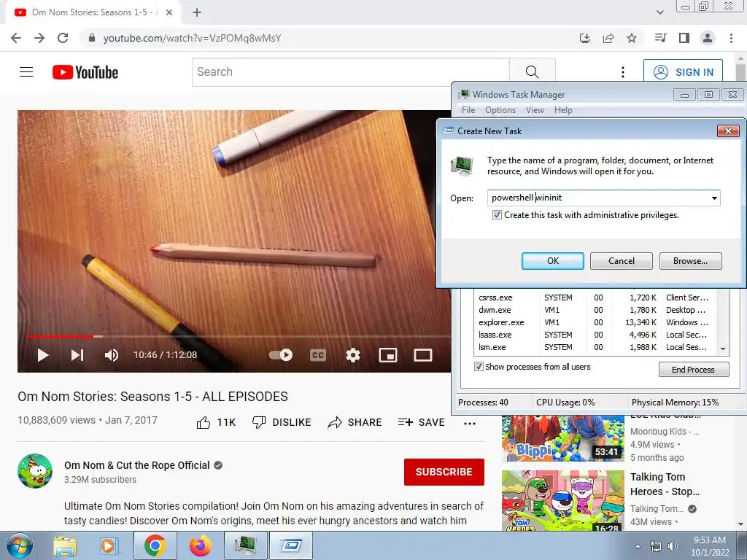Close the Om Nom Stories tab
Image resolution: width=747 pixels, height=560 pixels.
(x=169, y=12)
